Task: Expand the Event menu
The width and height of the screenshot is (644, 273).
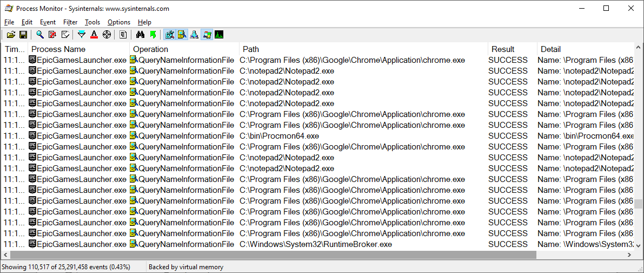Action: click(48, 22)
